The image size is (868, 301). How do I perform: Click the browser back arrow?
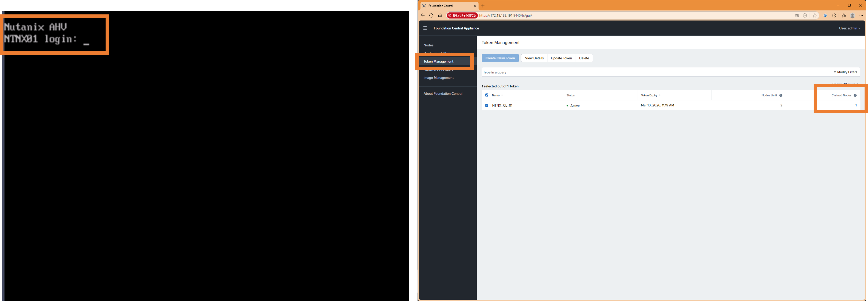pos(422,16)
